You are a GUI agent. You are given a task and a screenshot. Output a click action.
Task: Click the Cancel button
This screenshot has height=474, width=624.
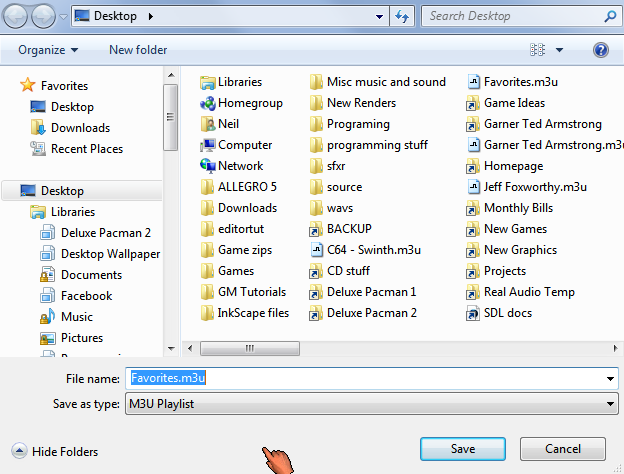click(563, 448)
